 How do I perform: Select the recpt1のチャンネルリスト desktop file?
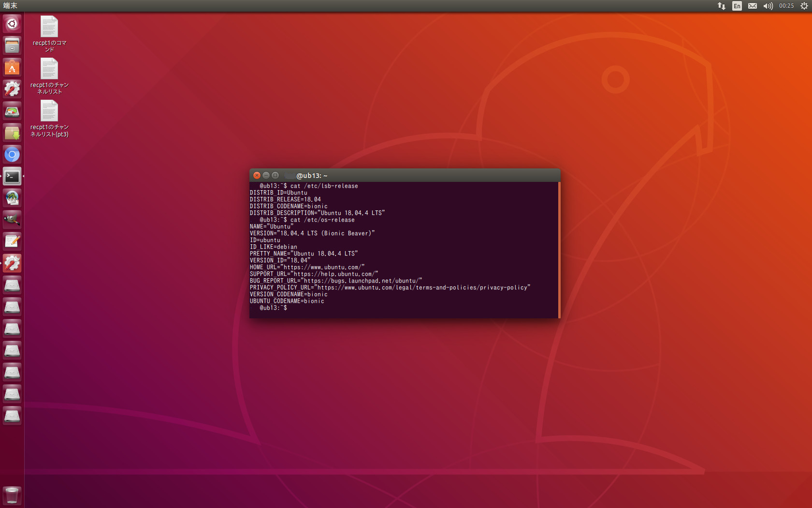pyautogui.click(x=49, y=76)
